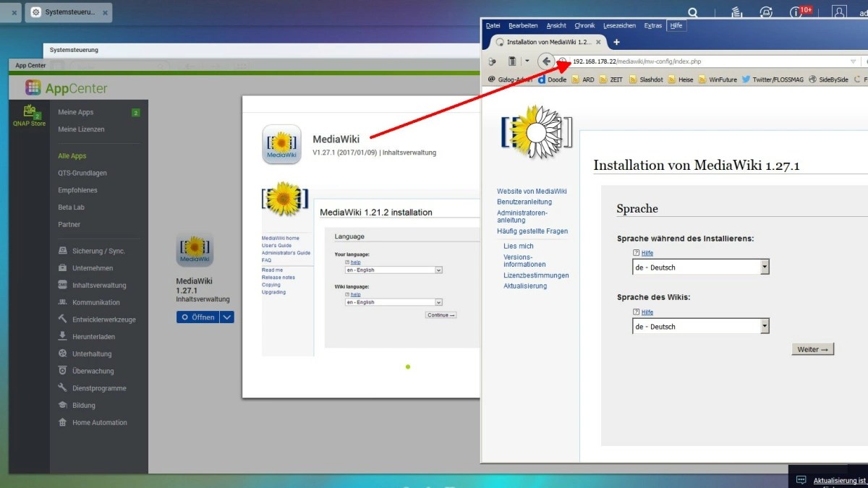Click the Heise bookmark feed
Image resolution: width=868 pixels, height=488 pixels.
coord(681,80)
